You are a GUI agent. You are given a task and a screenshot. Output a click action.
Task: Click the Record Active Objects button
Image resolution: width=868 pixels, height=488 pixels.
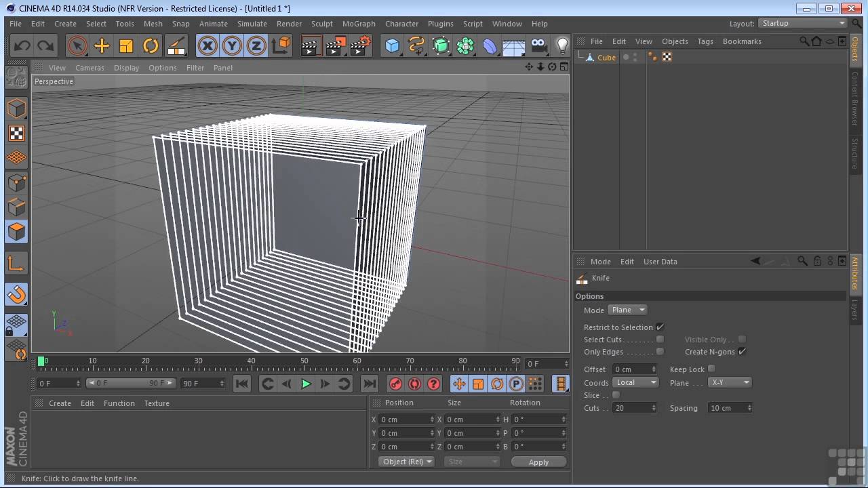[395, 384]
